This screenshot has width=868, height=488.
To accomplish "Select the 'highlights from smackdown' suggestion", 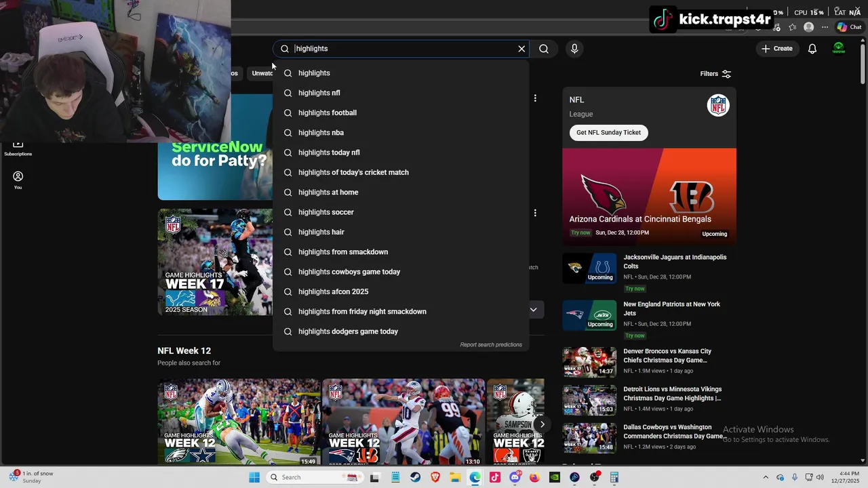I will (x=401, y=252).
